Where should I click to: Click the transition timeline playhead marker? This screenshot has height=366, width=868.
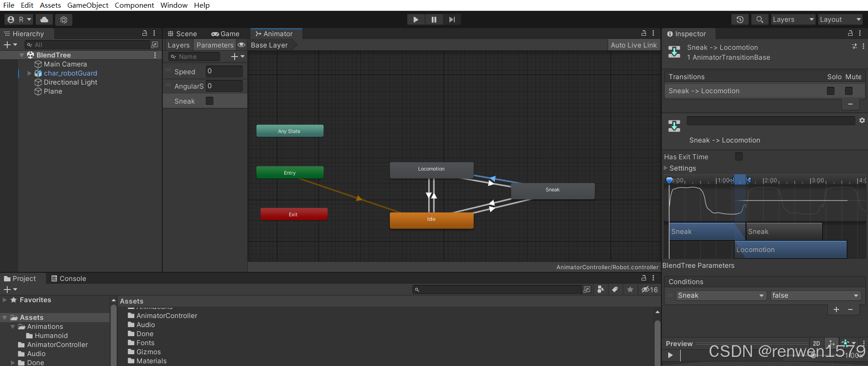670,181
